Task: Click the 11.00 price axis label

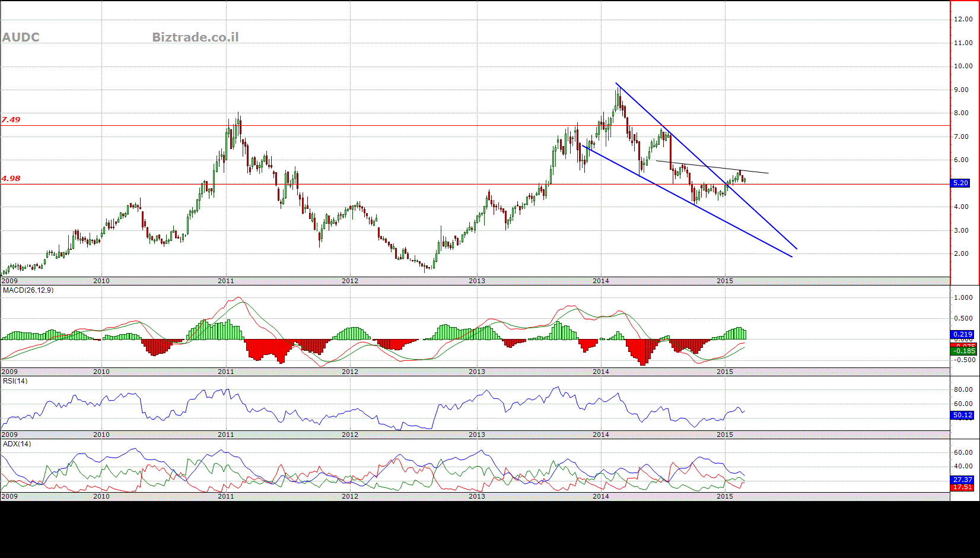Action: pyautogui.click(x=963, y=43)
